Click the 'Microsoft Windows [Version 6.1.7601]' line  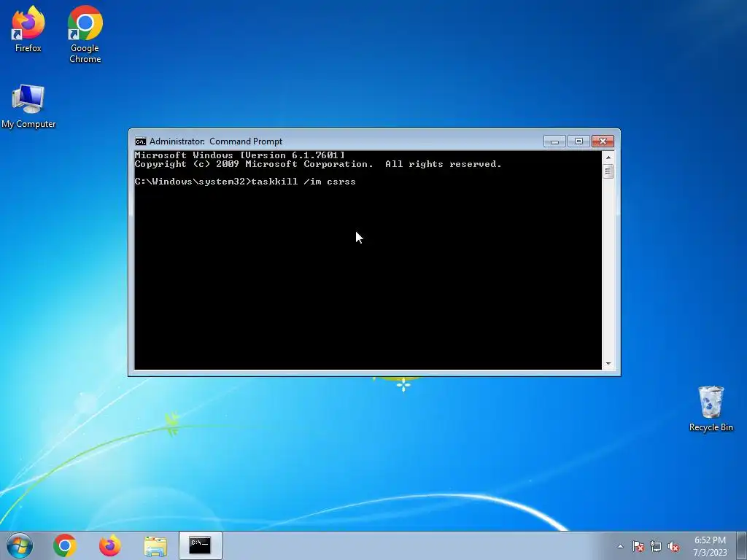pyautogui.click(x=239, y=155)
